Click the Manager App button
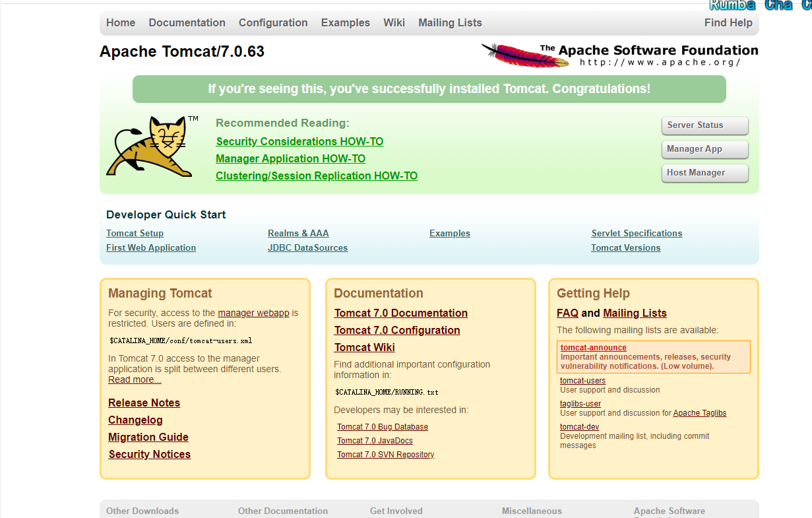Image resolution: width=812 pixels, height=518 pixels. point(705,149)
